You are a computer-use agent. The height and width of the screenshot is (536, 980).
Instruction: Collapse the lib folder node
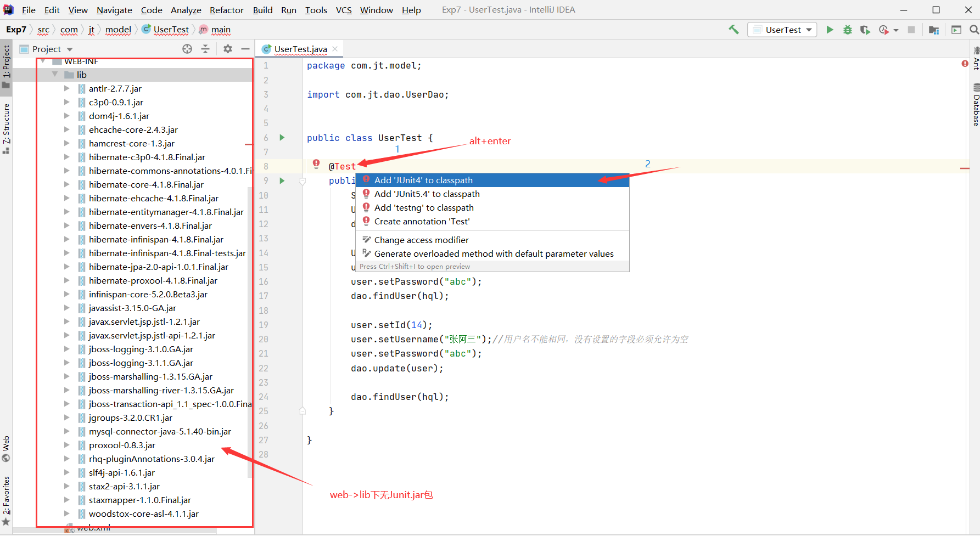coord(55,74)
